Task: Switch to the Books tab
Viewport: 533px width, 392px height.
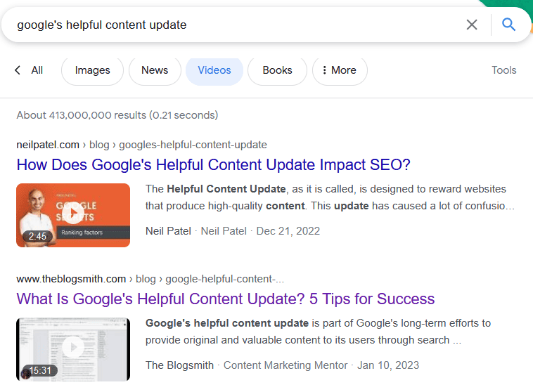Action: click(x=277, y=70)
